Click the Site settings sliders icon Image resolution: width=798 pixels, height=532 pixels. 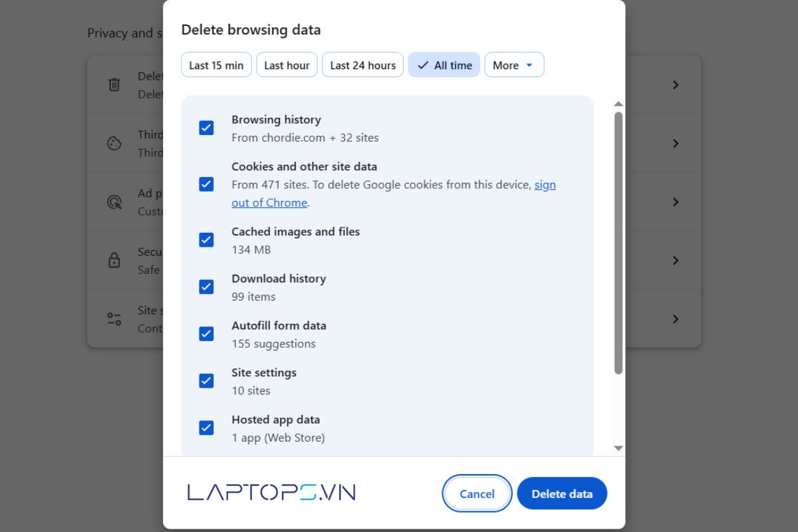point(114,319)
